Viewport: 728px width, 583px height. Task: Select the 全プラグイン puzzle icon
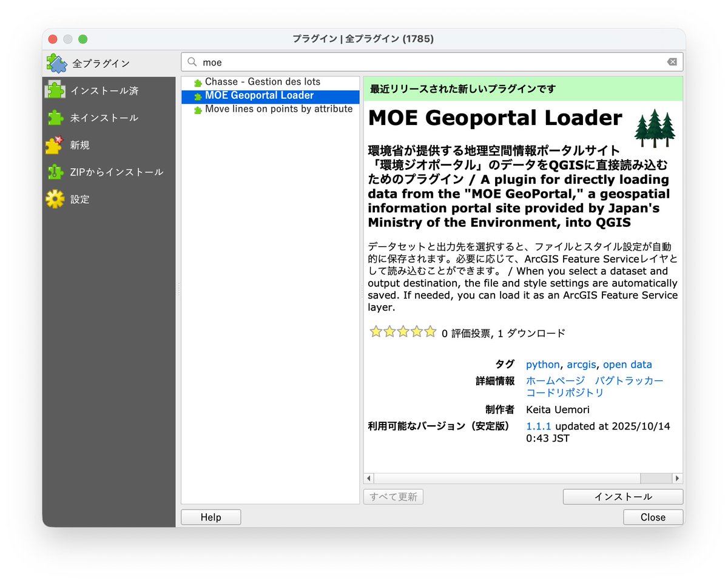point(56,63)
